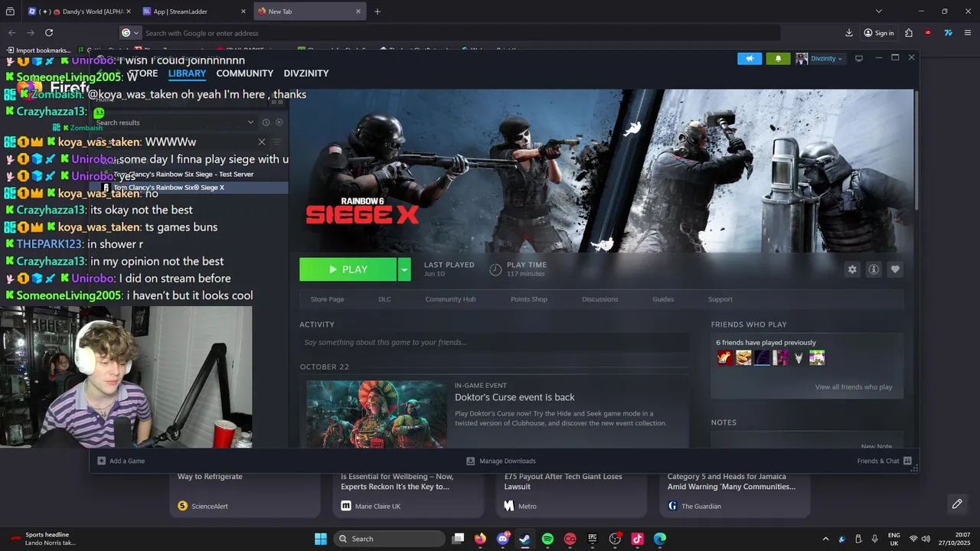980x551 pixels.
Task: Open the DLC link
Action: pos(384,299)
